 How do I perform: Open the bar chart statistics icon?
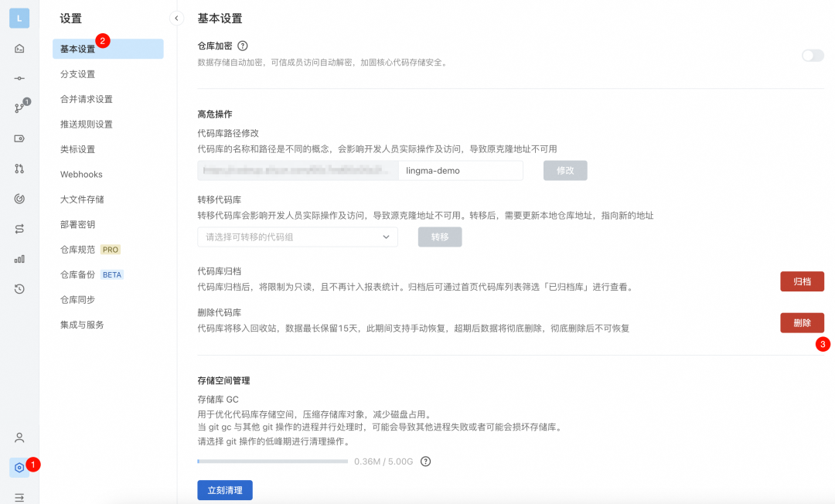point(19,259)
